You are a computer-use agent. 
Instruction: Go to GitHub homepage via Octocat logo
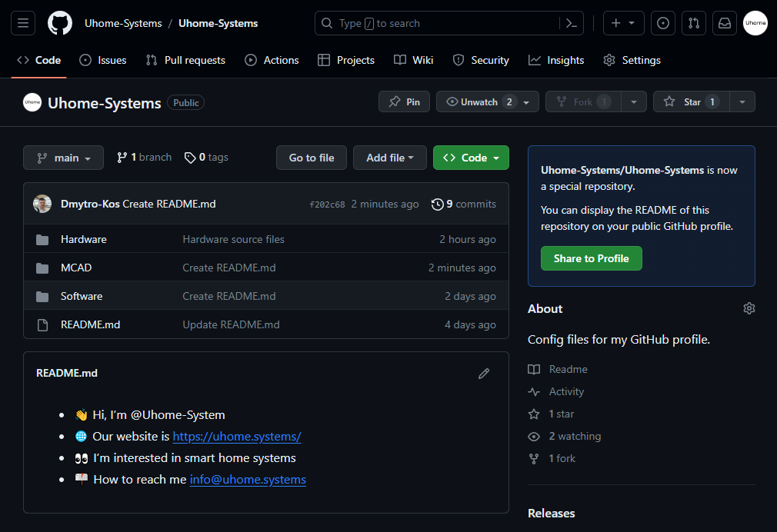click(x=60, y=23)
